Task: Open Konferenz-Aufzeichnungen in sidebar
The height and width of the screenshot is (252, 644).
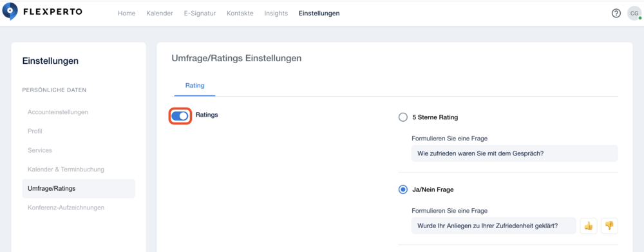Action: [x=66, y=208]
